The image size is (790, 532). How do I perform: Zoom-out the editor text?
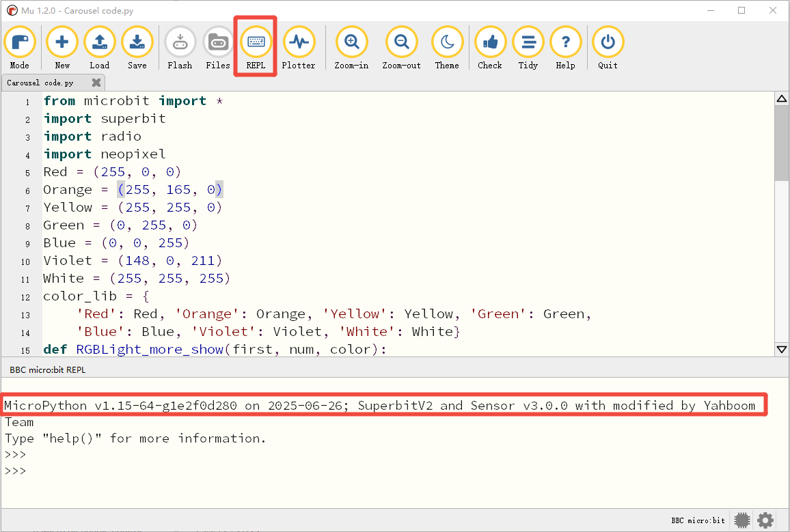point(402,48)
